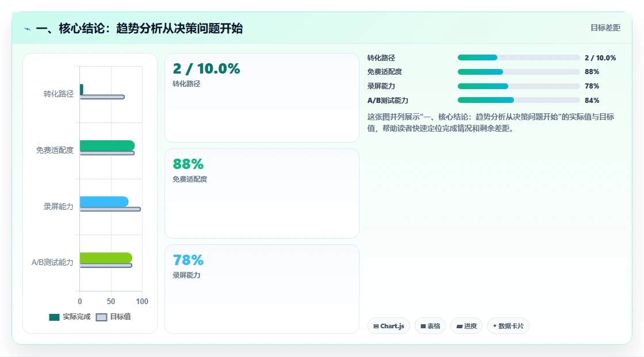The width and height of the screenshot is (644, 357).
Task: Click the large 88% card value
Action: [188, 164]
